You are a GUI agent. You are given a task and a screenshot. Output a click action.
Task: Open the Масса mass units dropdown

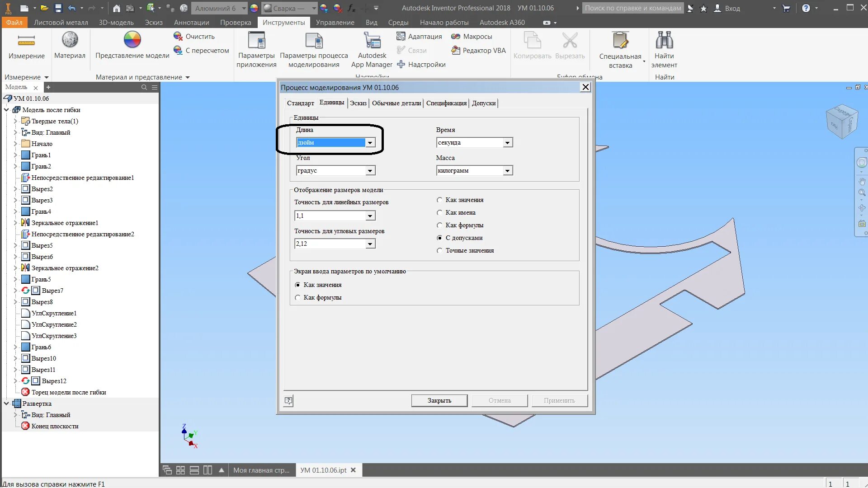(507, 171)
